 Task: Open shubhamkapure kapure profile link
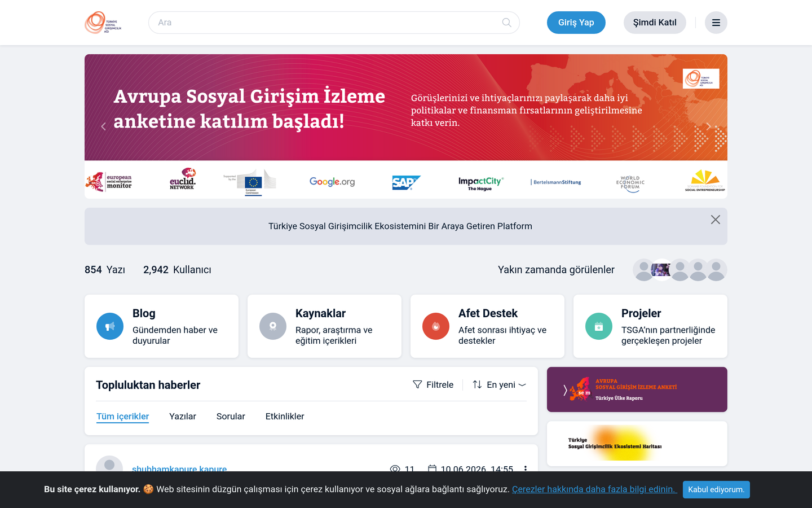pyautogui.click(x=179, y=468)
